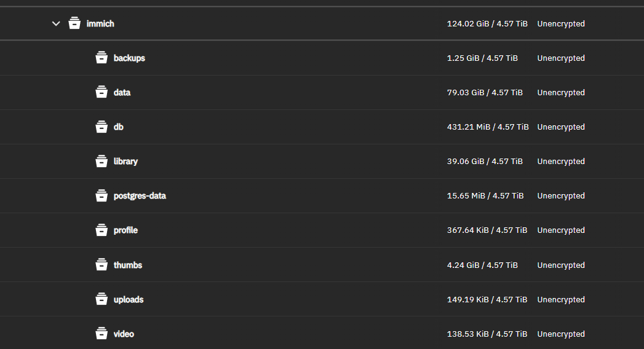The image size is (644, 349).
Task: Click the immich dataset icon
Action: 74,23
